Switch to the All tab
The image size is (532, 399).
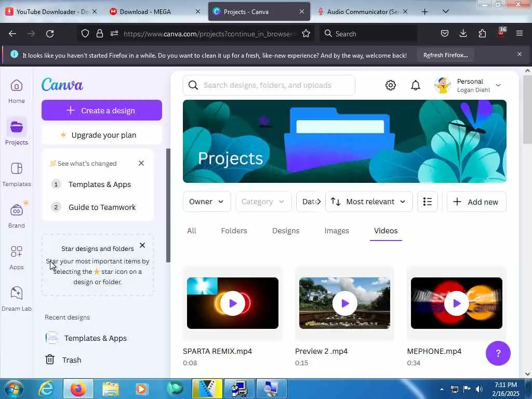(192, 231)
